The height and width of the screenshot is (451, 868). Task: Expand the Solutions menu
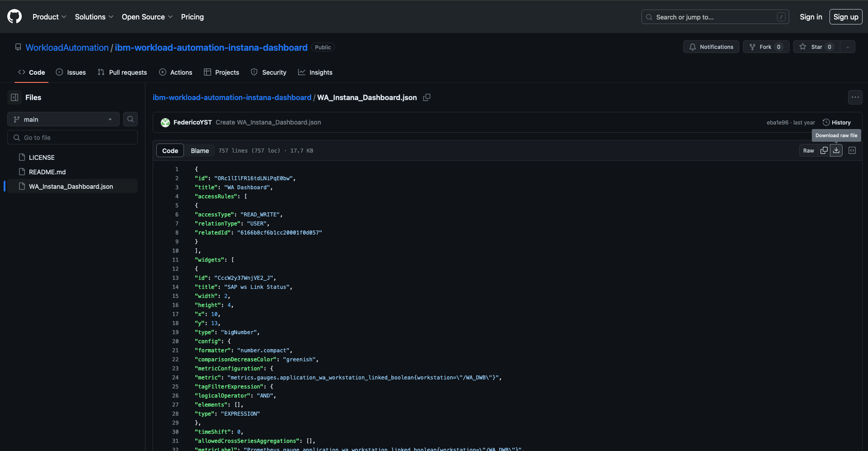click(x=94, y=17)
